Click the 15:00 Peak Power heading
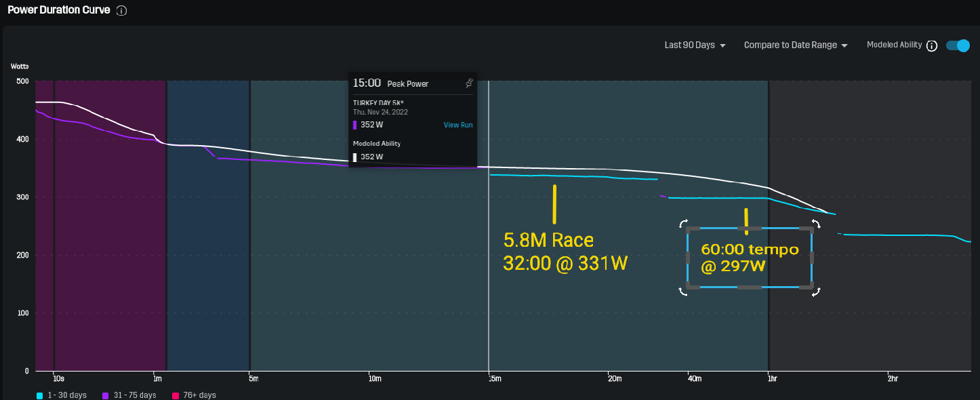The image size is (980, 400). [x=390, y=83]
